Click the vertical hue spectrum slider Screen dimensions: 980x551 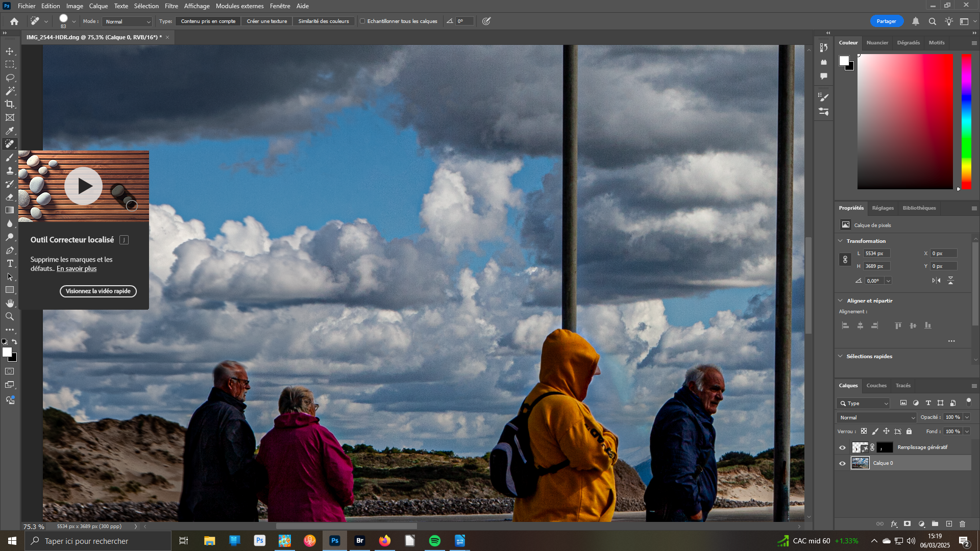click(x=966, y=121)
